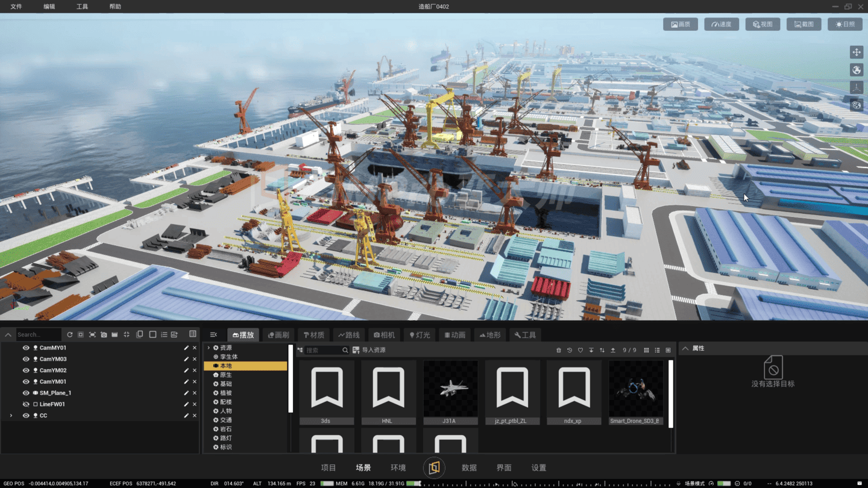This screenshot has height=488, width=868.
Task: Toggle visibility of the CC item
Action: pyautogui.click(x=26, y=416)
